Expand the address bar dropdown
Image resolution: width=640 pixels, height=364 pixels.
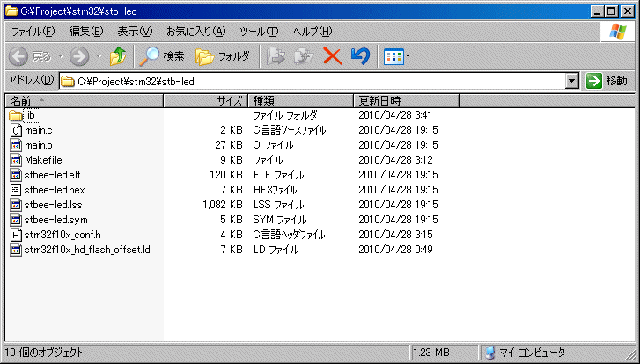click(572, 82)
